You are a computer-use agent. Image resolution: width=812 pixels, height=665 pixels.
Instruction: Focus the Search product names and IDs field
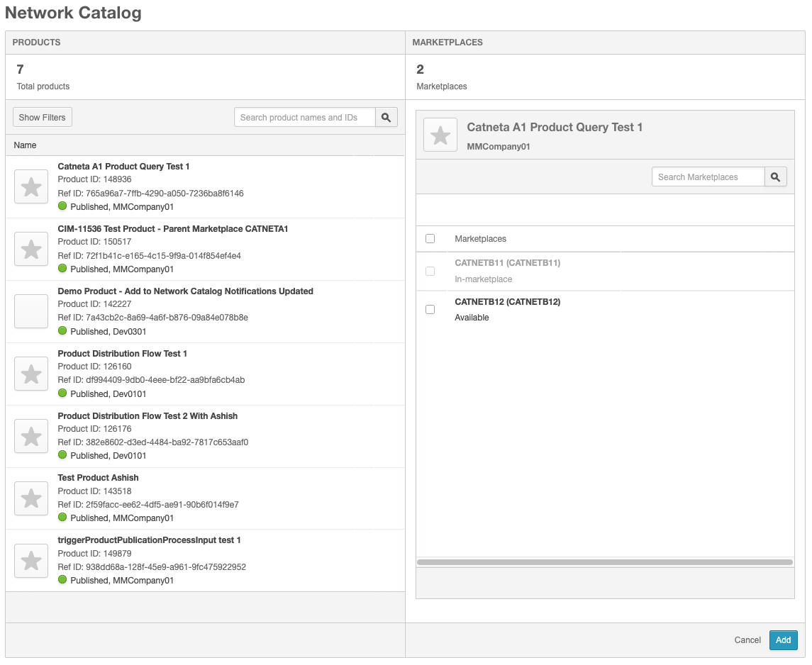click(304, 118)
